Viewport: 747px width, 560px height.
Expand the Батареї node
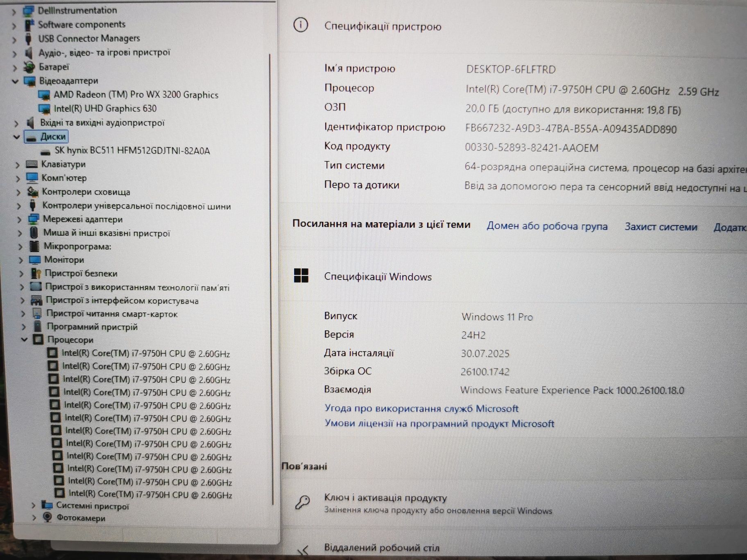15,68
